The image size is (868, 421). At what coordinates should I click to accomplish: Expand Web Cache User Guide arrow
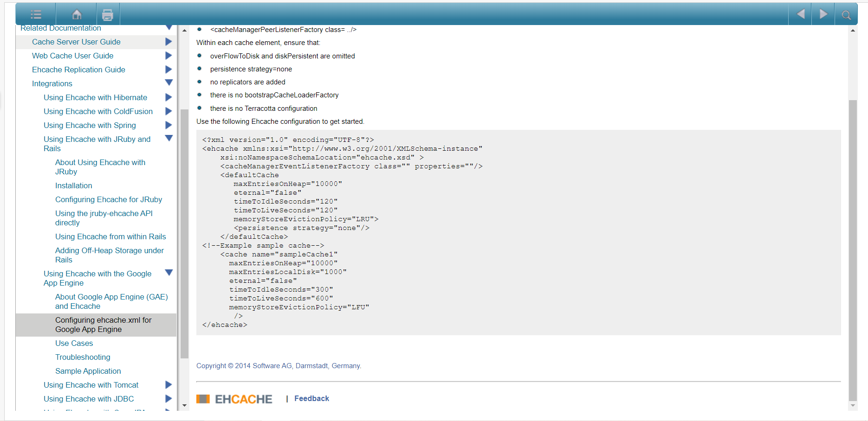pos(168,56)
